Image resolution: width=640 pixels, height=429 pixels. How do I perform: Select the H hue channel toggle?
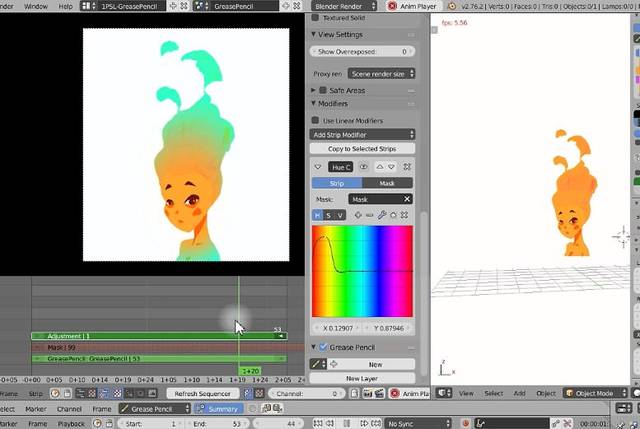pos(317,215)
